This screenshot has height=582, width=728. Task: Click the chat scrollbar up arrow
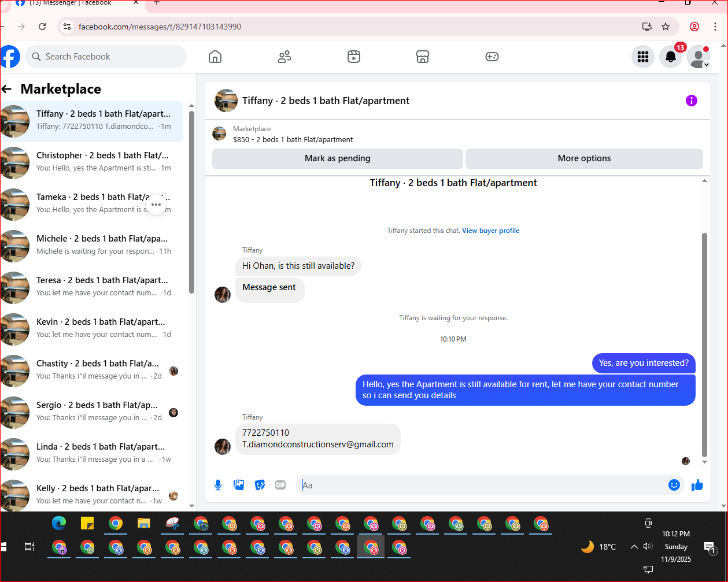[704, 181]
